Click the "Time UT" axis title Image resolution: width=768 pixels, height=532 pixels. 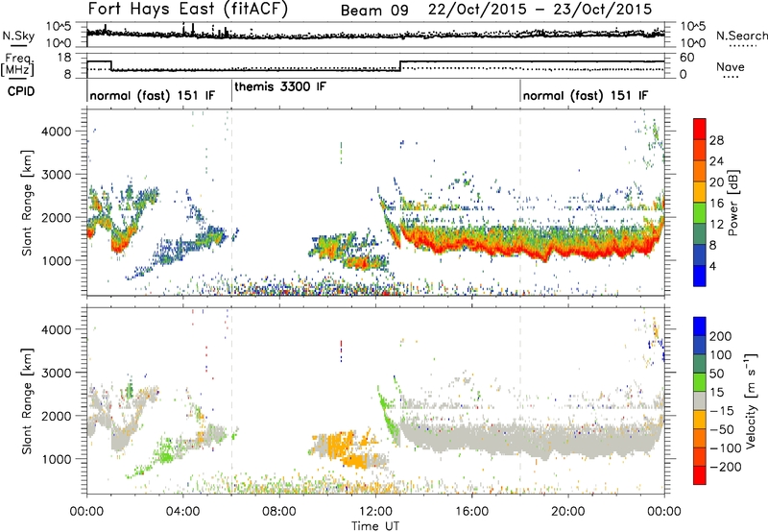tap(375, 526)
